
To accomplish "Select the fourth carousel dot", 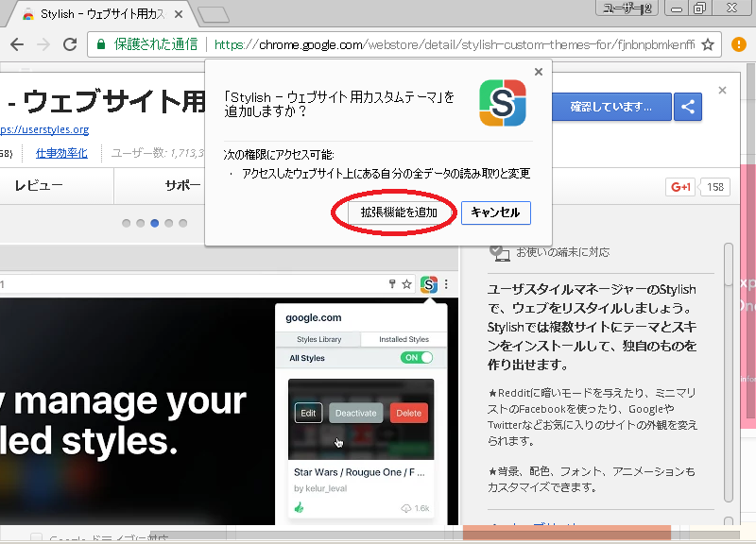I will pos(169,223).
